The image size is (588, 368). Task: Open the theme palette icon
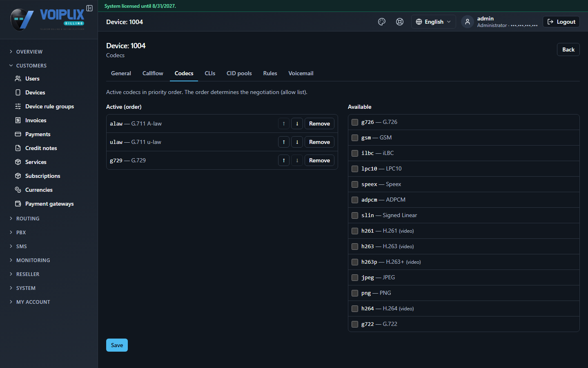(382, 22)
